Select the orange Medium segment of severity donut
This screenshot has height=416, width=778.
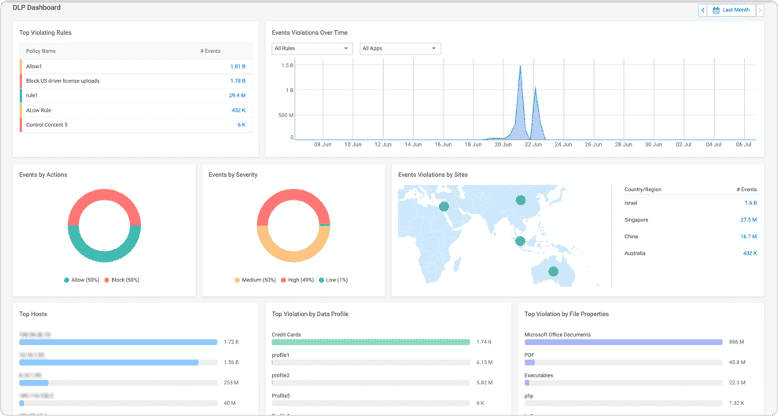coord(293,256)
